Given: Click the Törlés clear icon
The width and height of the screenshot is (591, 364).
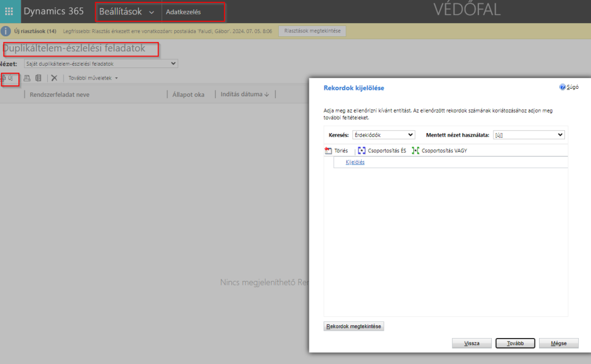Looking at the screenshot, I should (328, 151).
